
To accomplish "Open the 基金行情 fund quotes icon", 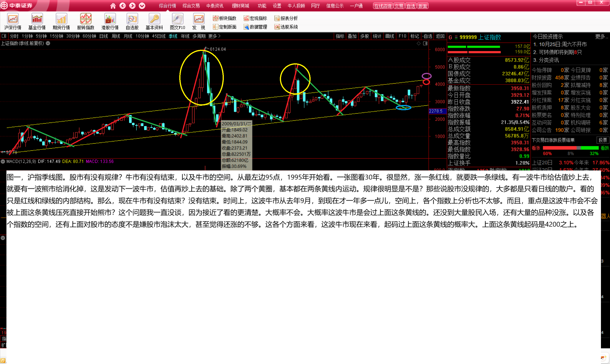I will [37, 19].
